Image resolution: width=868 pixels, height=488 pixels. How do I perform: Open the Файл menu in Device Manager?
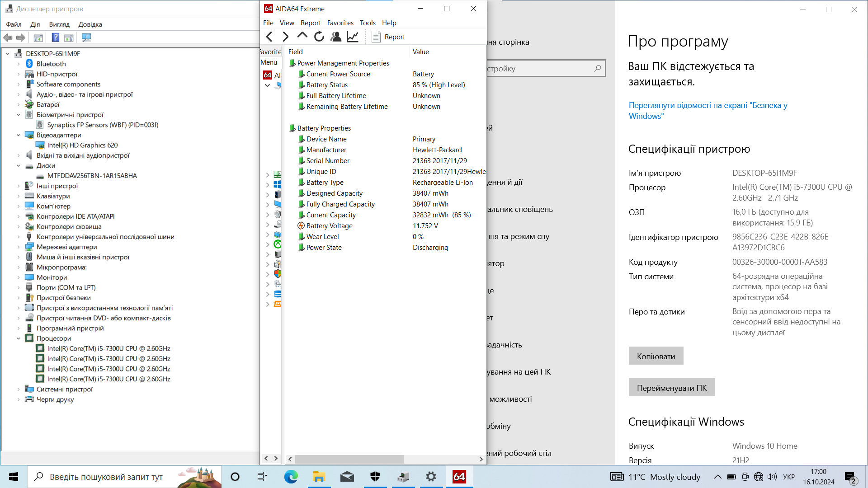point(14,24)
